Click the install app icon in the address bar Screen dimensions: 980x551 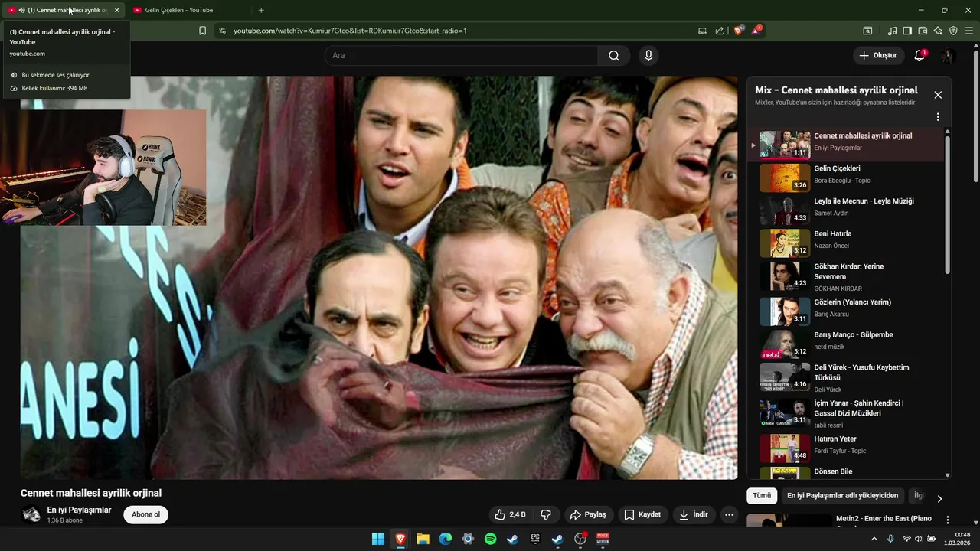coord(702,31)
